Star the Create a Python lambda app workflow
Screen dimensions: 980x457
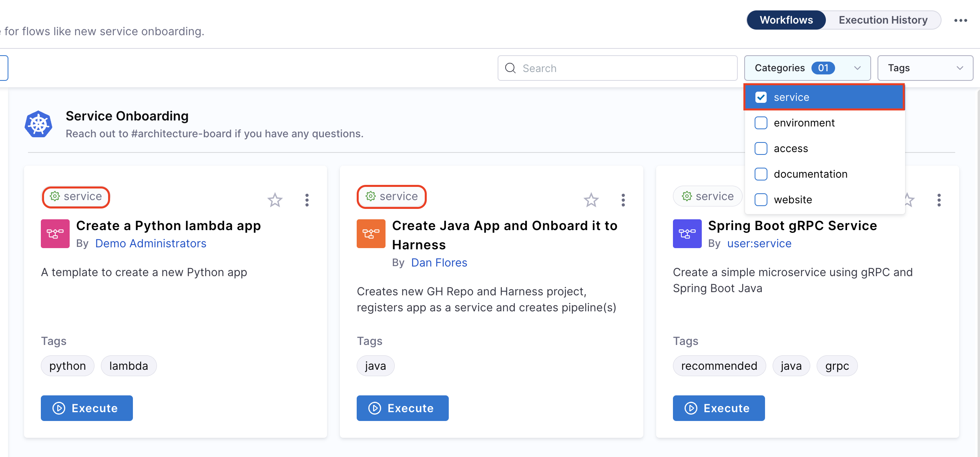click(275, 200)
